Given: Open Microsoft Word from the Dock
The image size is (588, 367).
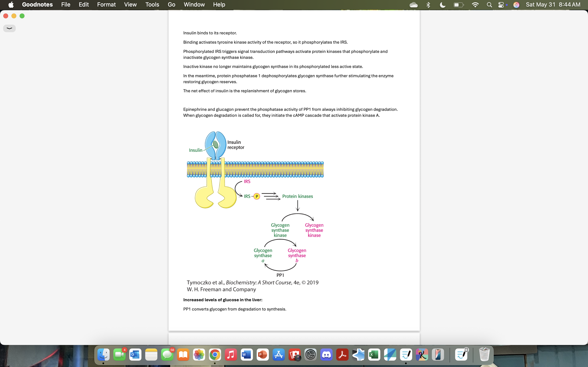Looking at the screenshot, I should tap(247, 354).
